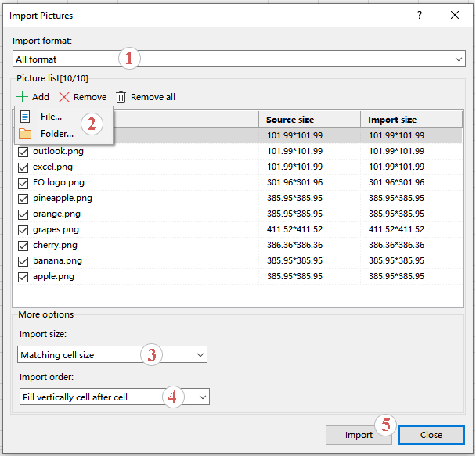
Task: Choose the File... document icon in menu
Action: click(x=25, y=117)
